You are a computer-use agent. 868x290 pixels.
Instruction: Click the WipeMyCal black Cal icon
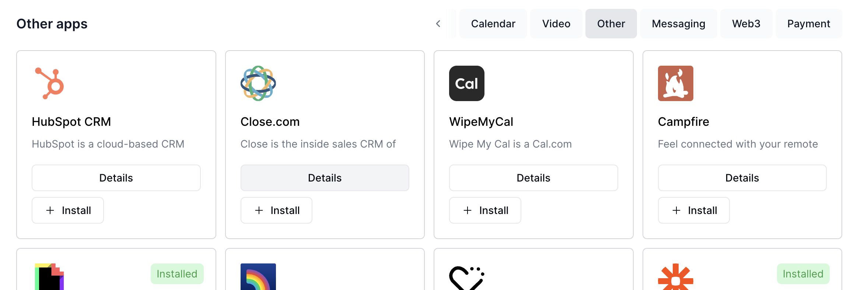467,83
